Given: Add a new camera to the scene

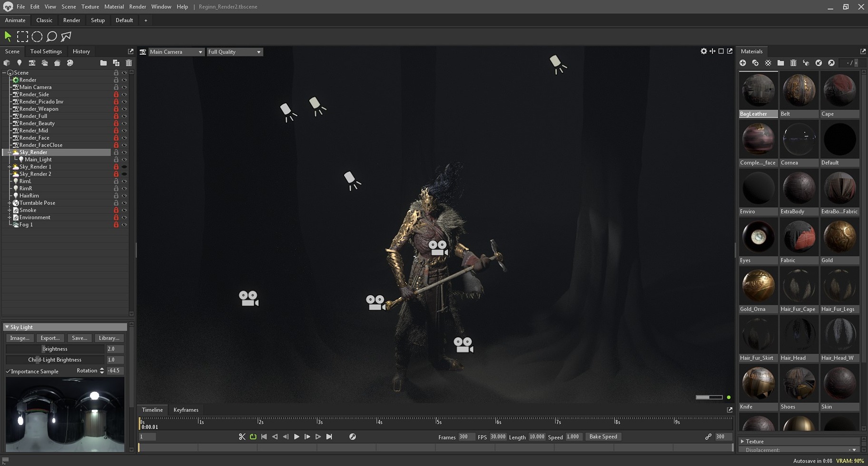Looking at the screenshot, I should [31, 62].
